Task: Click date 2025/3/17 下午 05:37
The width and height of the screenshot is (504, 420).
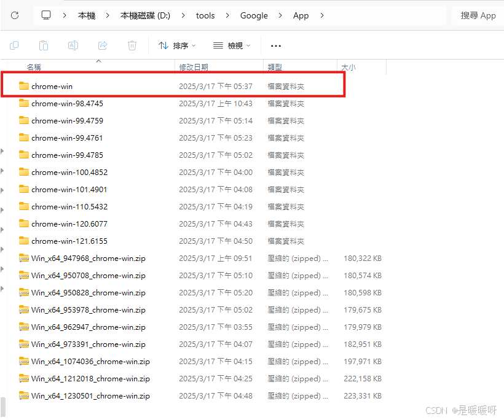Action: 216,86
